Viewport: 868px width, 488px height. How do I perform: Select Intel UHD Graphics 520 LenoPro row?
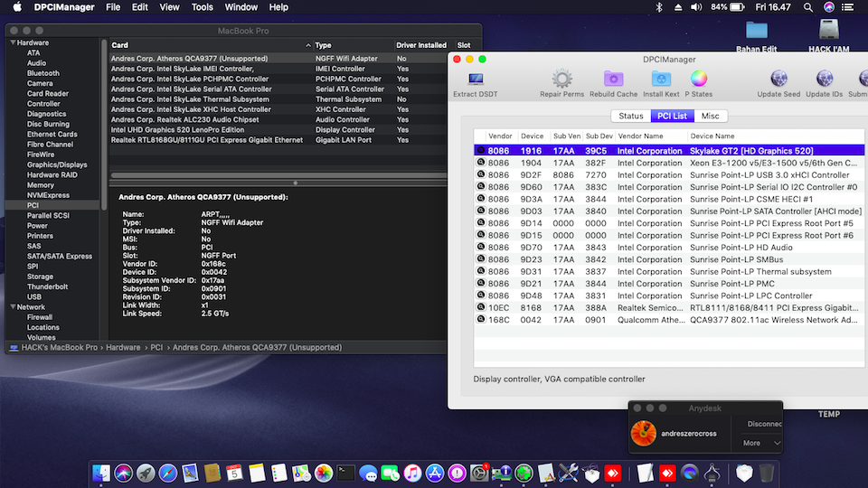(278, 129)
